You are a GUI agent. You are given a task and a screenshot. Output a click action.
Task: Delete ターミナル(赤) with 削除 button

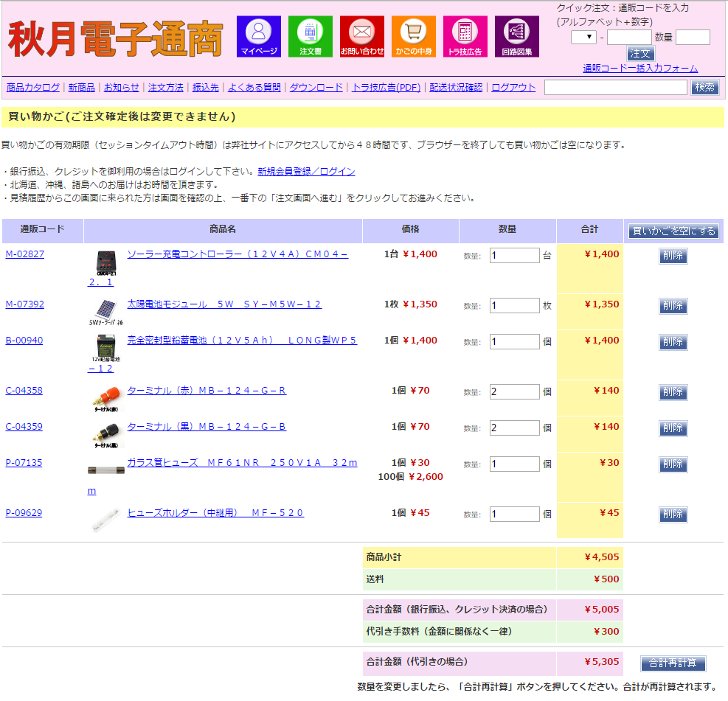click(x=673, y=392)
